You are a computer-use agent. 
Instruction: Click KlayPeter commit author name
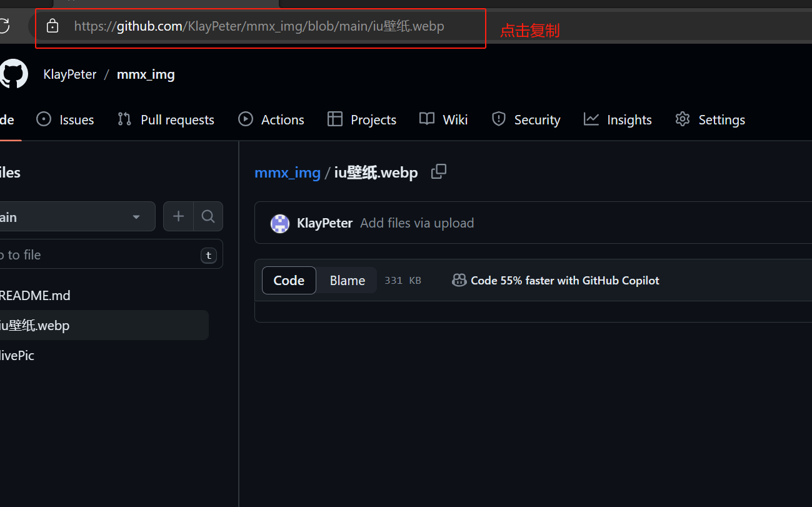click(325, 223)
